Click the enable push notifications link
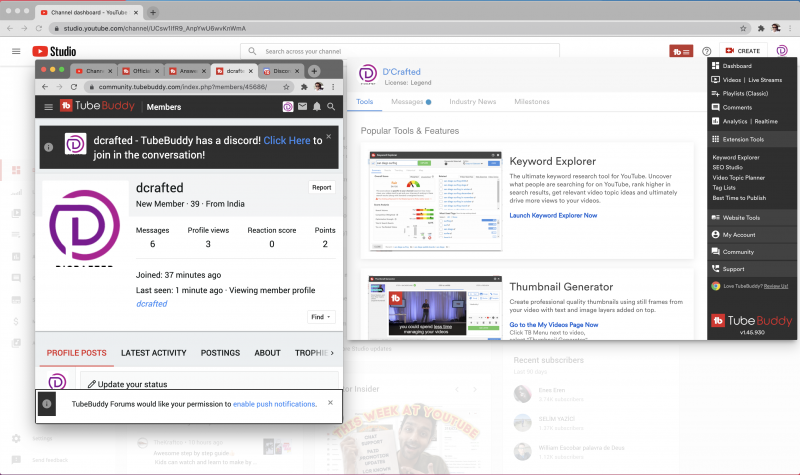The height and width of the screenshot is (475, 800). (x=274, y=404)
